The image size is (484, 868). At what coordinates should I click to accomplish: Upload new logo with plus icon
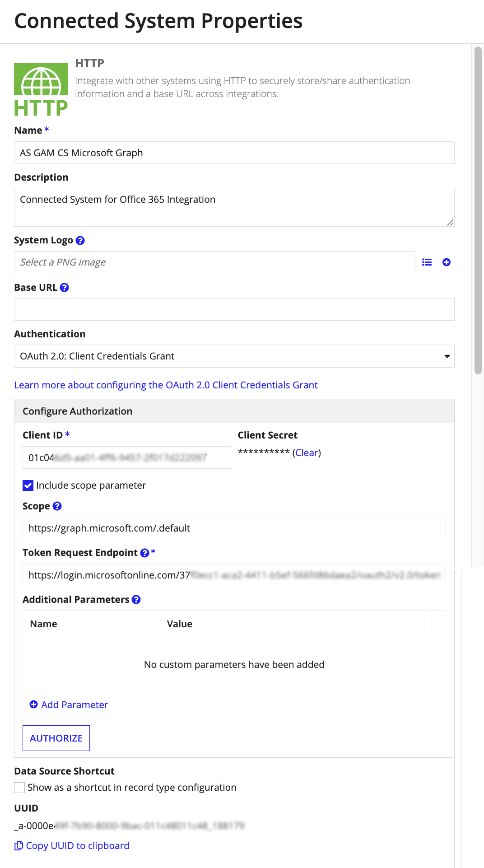pos(447,262)
